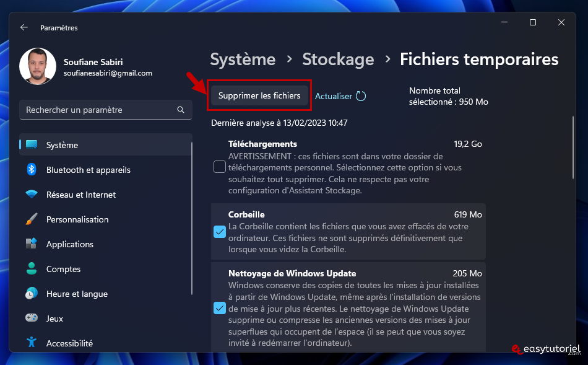Check the Téléchargements checkbox
Image resolution: width=588 pixels, height=365 pixels.
(x=219, y=167)
